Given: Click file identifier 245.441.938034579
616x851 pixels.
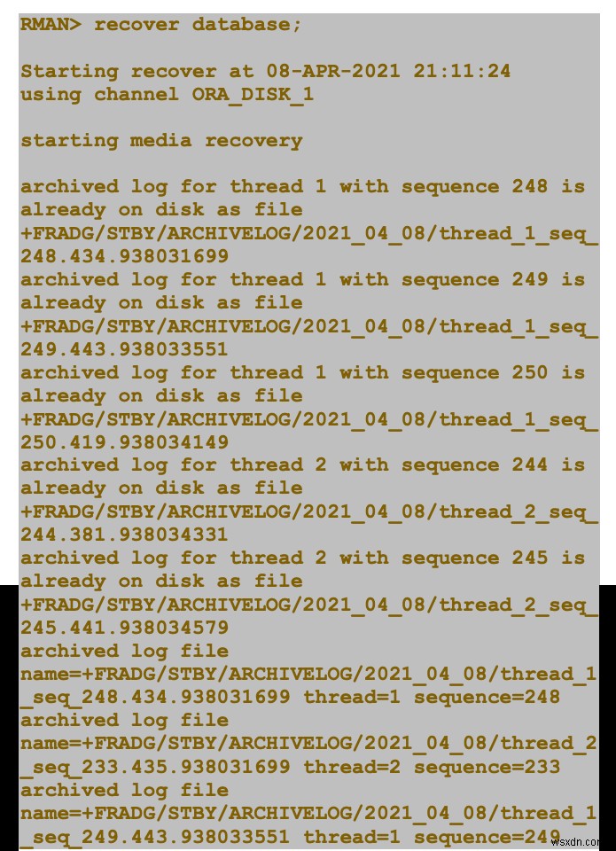Looking at the screenshot, I should 124,628.
